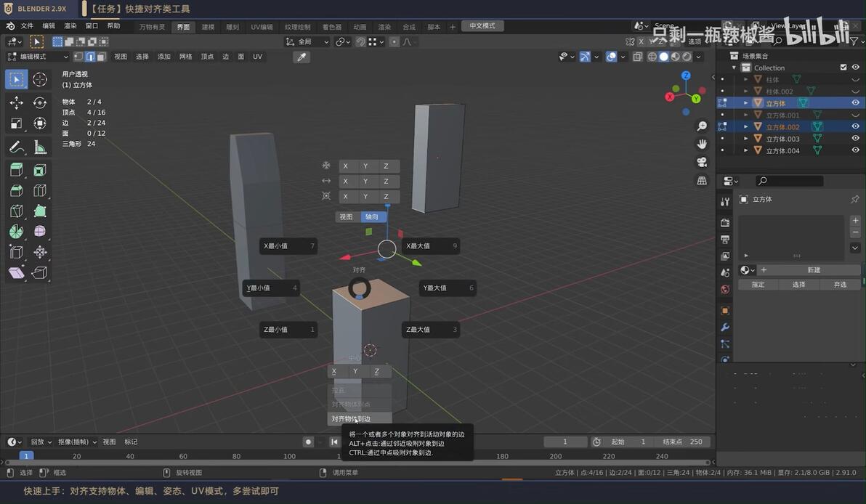Open 抠像(插帧) keying dropdown
This screenshot has width=866, height=504.
click(77, 442)
